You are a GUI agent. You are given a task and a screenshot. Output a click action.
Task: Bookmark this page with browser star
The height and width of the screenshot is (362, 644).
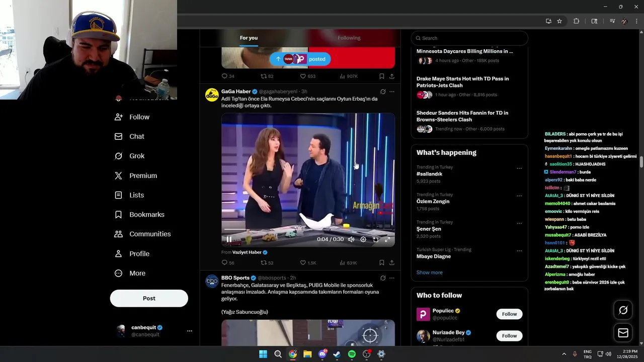tap(559, 21)
